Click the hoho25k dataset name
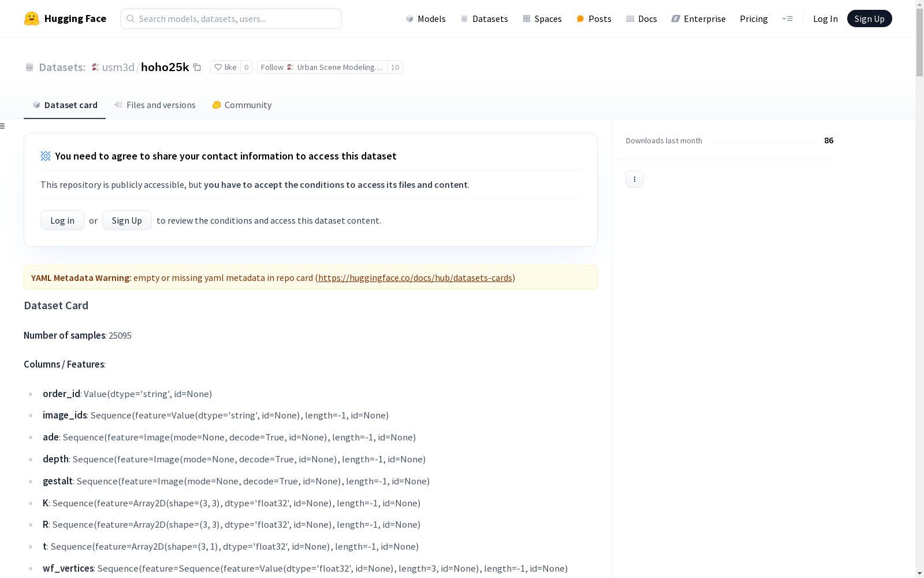 (165, 67)
